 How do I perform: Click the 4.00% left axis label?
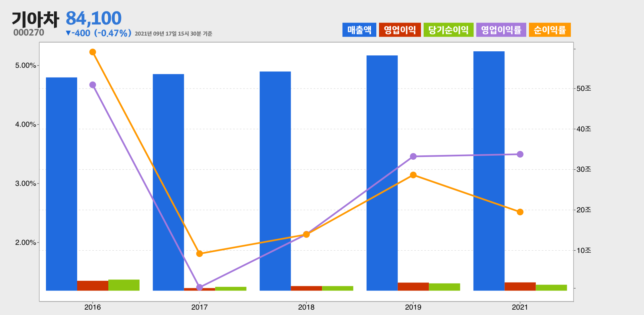tap(25, 124)
